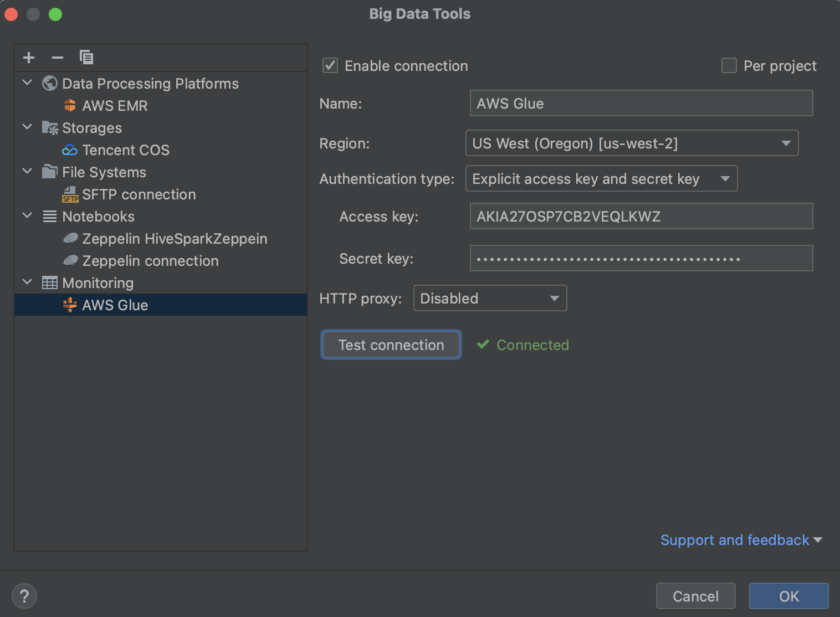The image size is (840, 617).
Task: Select the AWS EMR connection
Action: click(x=114, y=105)
